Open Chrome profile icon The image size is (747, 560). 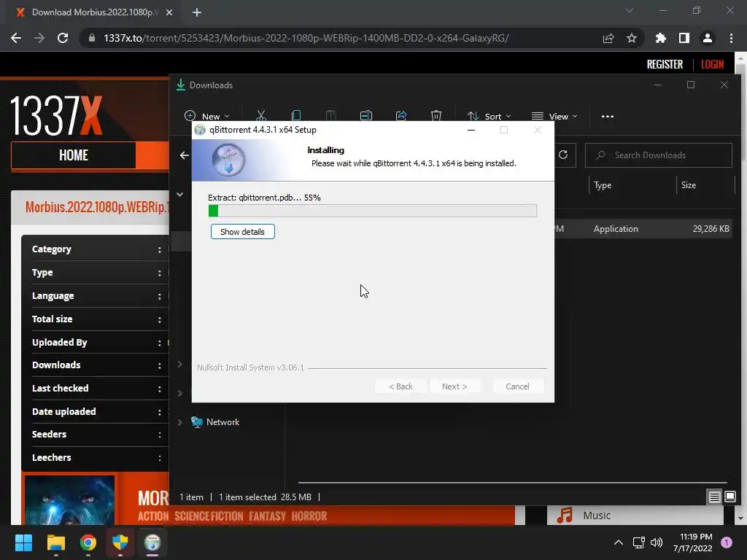tap(707, 38)
